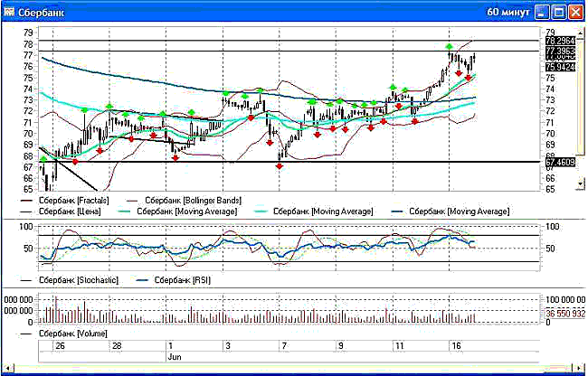The width and height of the screenshot is (588, 376).
Task: Click the date label 7 on the time axis
Action: click(x=284, y=345)
